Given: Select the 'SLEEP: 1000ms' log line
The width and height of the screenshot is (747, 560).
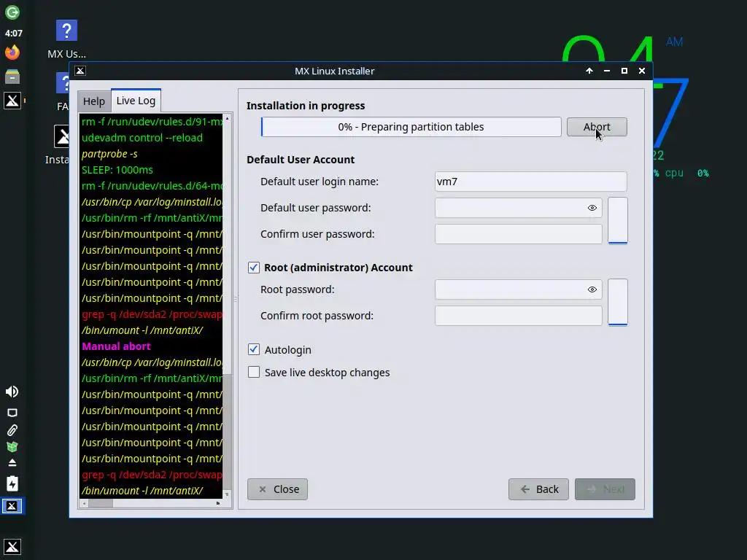Looking at the screenshot, I should 117,170.
